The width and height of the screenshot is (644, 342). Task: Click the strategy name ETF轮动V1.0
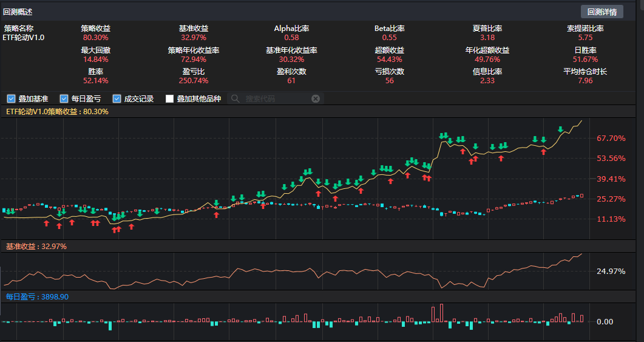point(24,38)
